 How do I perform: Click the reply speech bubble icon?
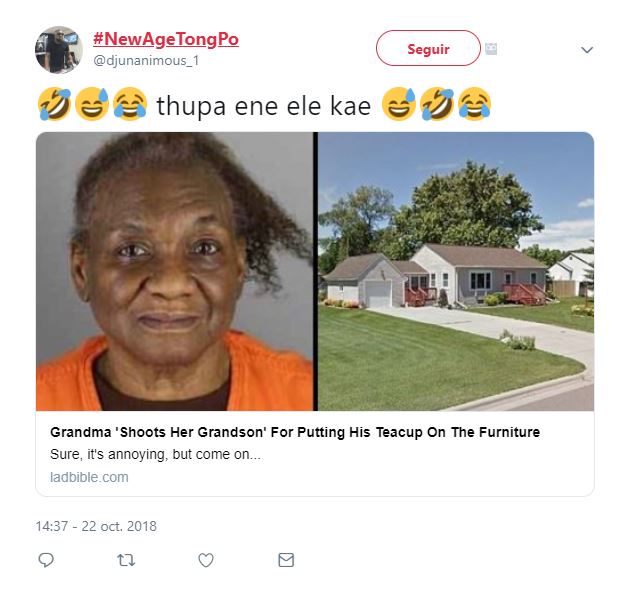(x=46, y=560)
